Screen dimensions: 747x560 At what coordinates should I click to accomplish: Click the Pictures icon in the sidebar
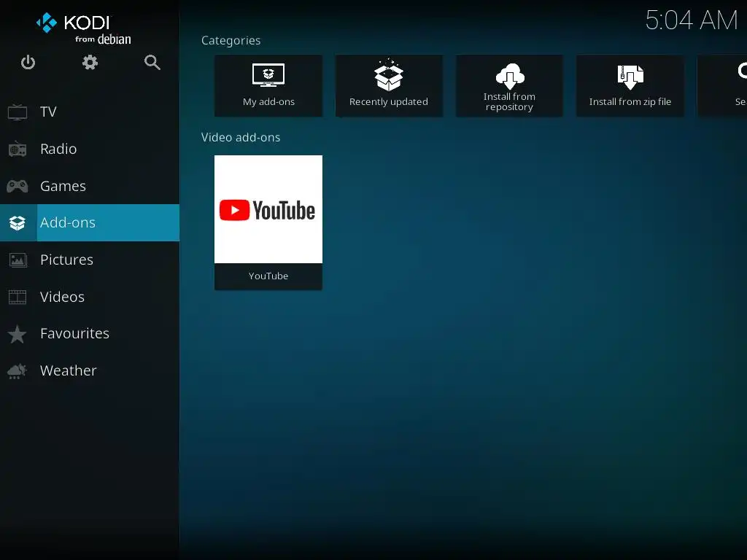point(18,260)
